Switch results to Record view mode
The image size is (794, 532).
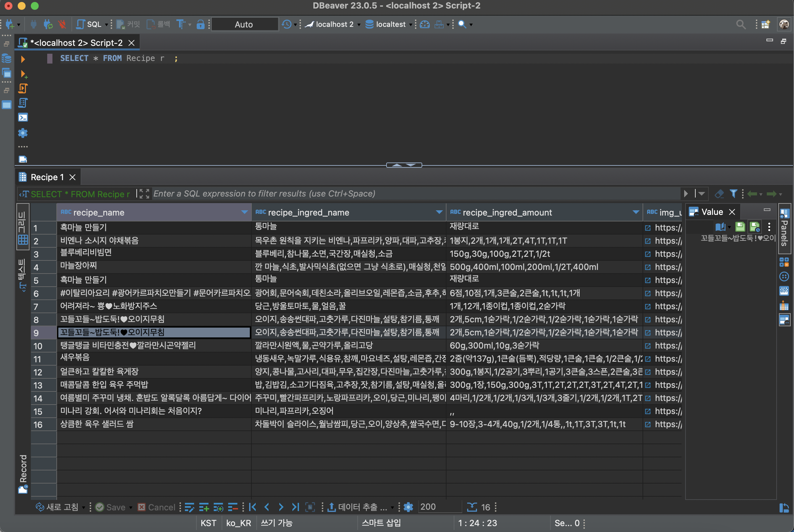point(23,473)
